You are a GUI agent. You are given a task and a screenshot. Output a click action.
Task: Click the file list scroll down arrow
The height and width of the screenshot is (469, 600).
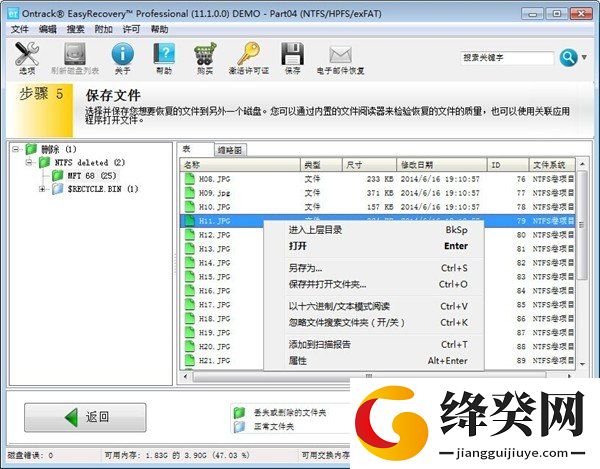[582, 364]
